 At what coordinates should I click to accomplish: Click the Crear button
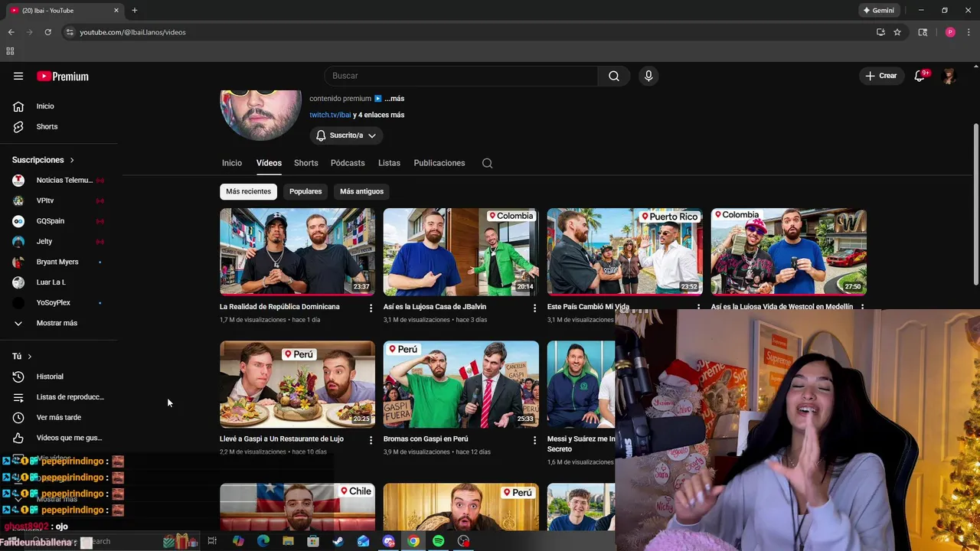click(x=881, y=76)
